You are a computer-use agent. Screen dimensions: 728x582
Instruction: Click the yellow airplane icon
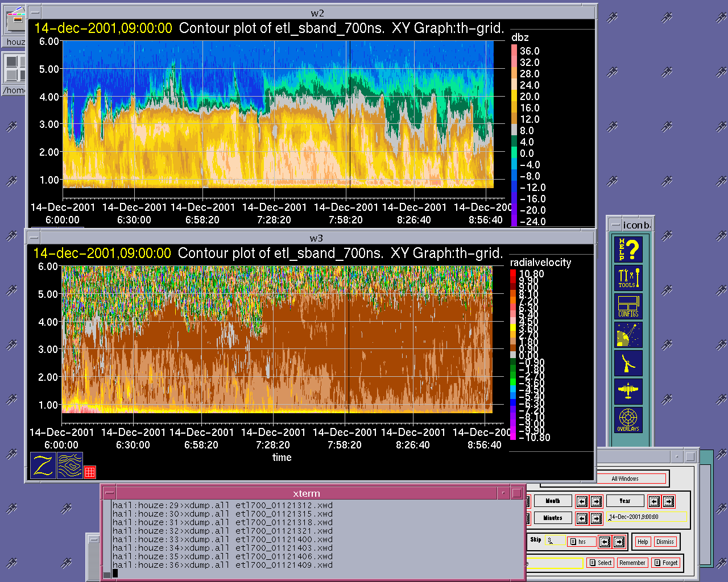tap(628, 392)
